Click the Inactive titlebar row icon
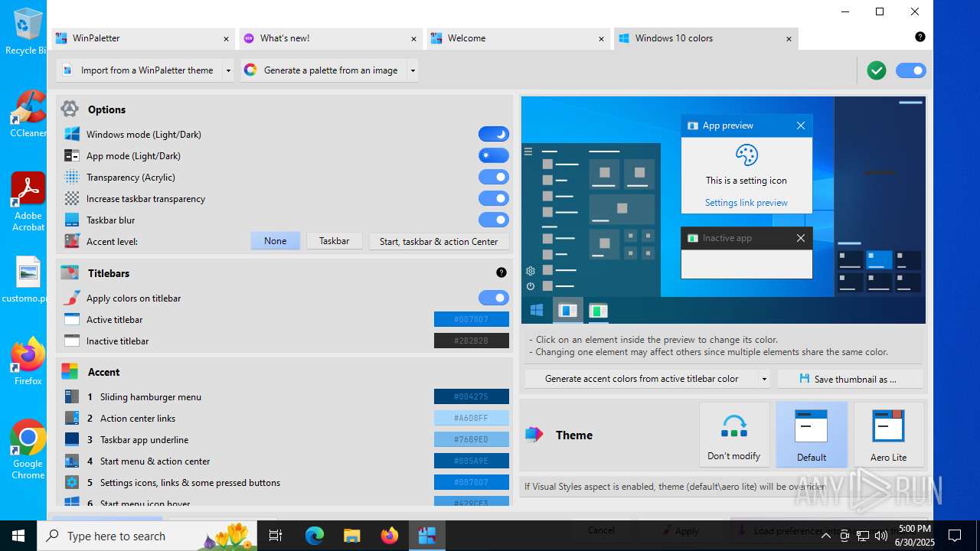The image size is (980, 551). (x=72, y=341)
